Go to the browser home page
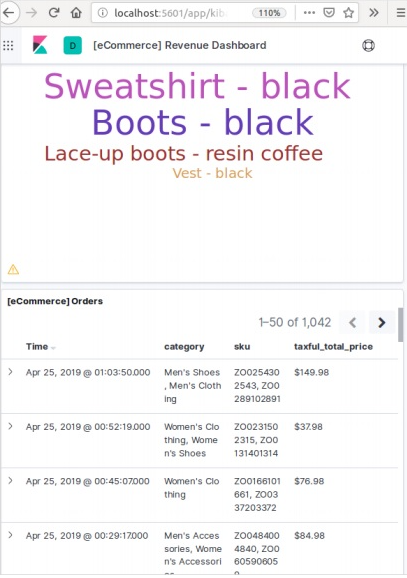Viewport: 407px width, 578px height. [76, 13]
